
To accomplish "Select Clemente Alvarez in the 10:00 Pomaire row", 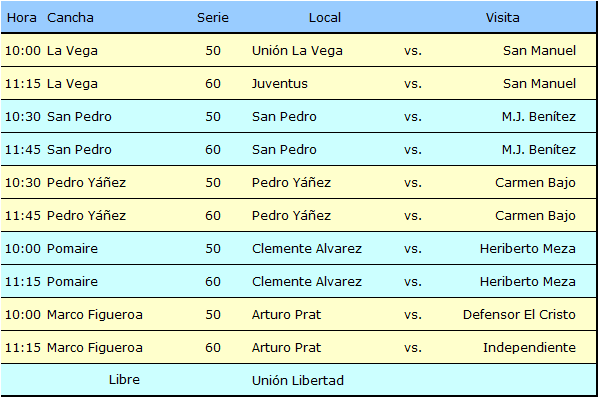I will pyautogui.click(x=307, y=248).
